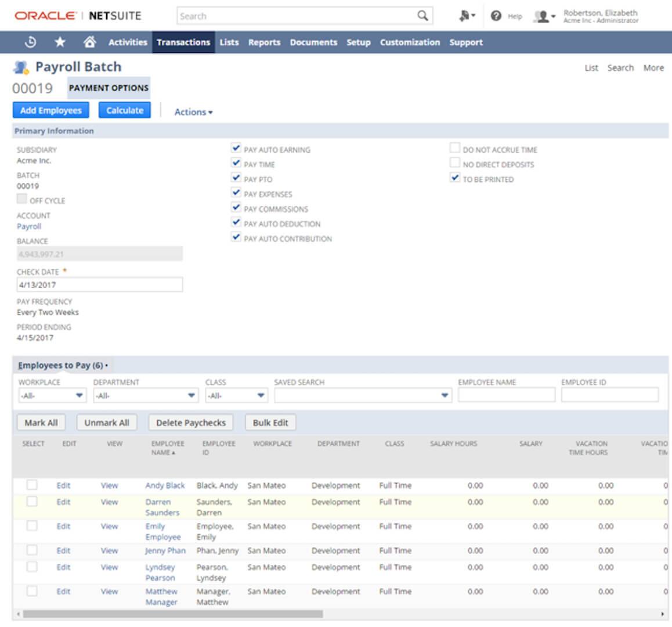
Task: Click the Payroll Batch page icon
Action: pyautogui.click(x=21, y=67)
